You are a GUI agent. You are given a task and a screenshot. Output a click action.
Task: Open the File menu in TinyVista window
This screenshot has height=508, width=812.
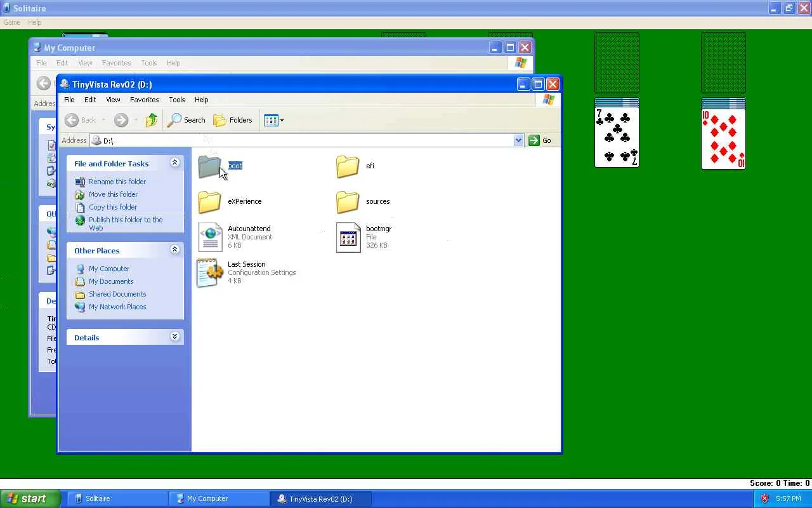point(69,100)
